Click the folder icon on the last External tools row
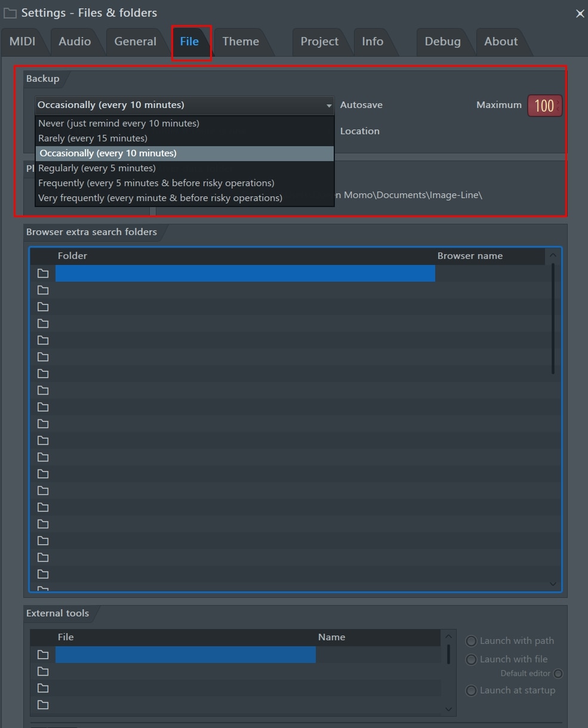This screenshot has width=588, height=728. coord(42,705)
